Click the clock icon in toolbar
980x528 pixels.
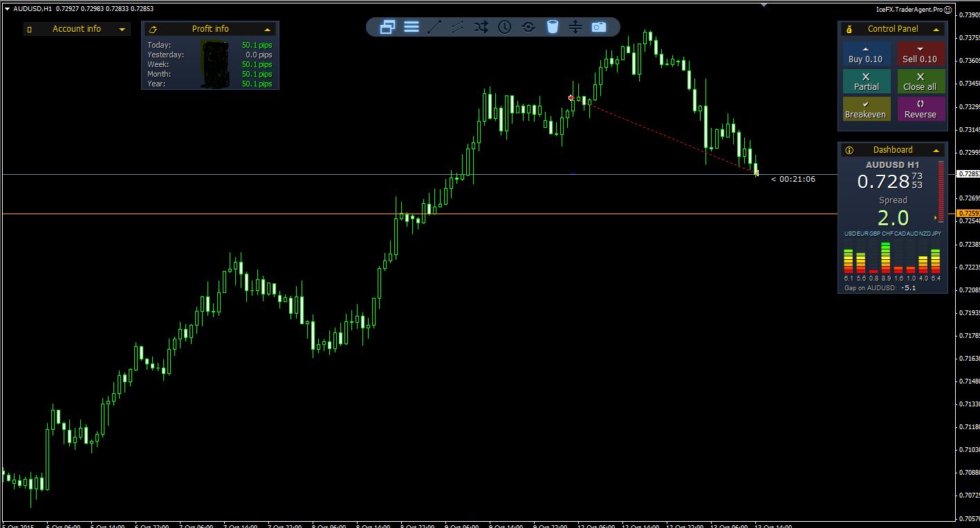point(505,27)
